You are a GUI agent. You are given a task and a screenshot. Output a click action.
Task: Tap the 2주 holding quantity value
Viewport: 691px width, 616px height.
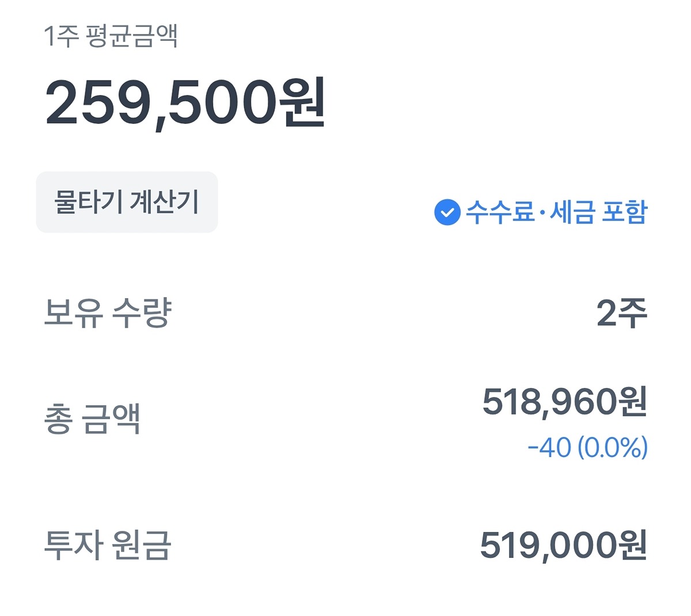click(621, 313)
